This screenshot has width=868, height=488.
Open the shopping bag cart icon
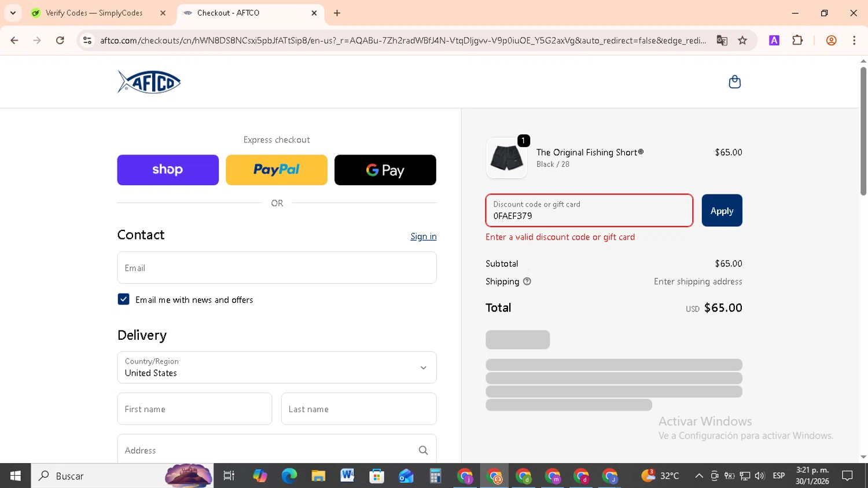tap(734, 82)
